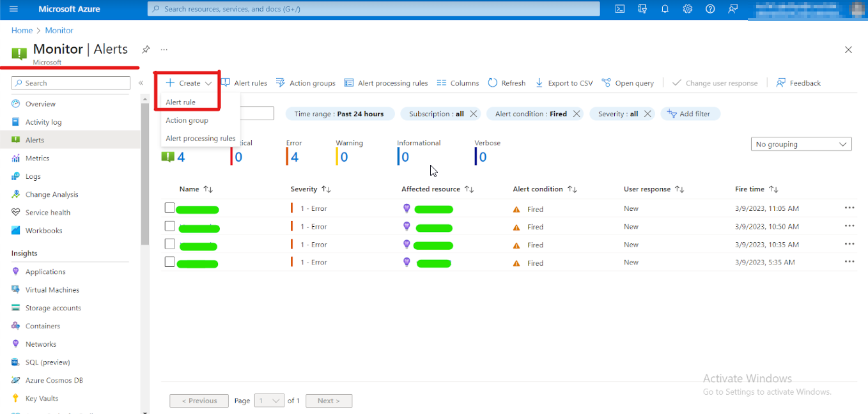Open Action groups in the toolbar
This screenshot has height=414, width=868.
coord(306,83)
